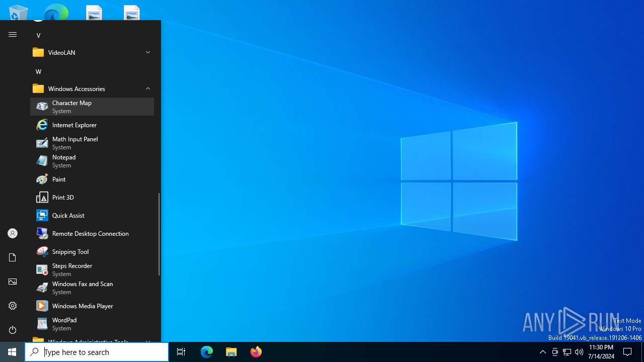Click the taskbar search box
This screenshot has width=644, height=362.
tap(97, 352)
